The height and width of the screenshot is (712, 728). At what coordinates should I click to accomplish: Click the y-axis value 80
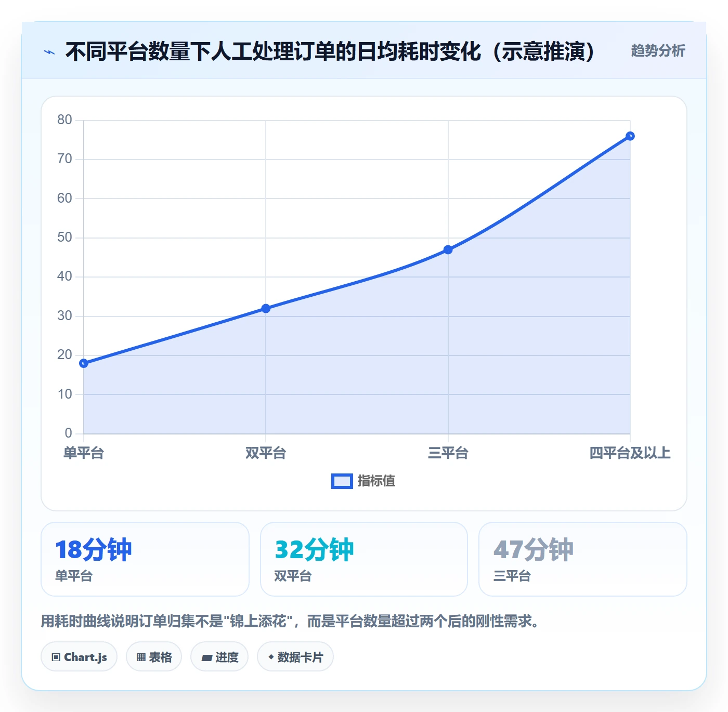point(64,120)
